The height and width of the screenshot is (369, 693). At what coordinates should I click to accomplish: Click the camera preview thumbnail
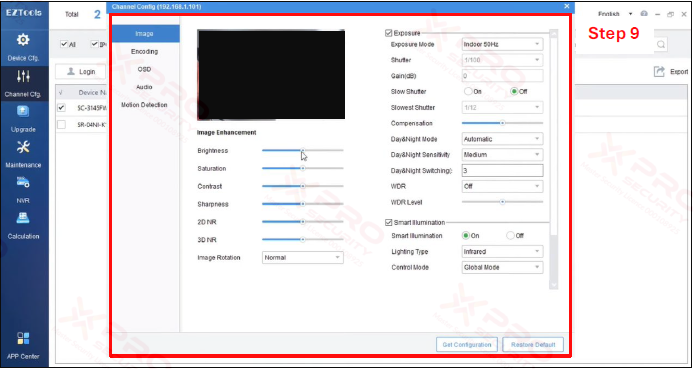[271, 74]
